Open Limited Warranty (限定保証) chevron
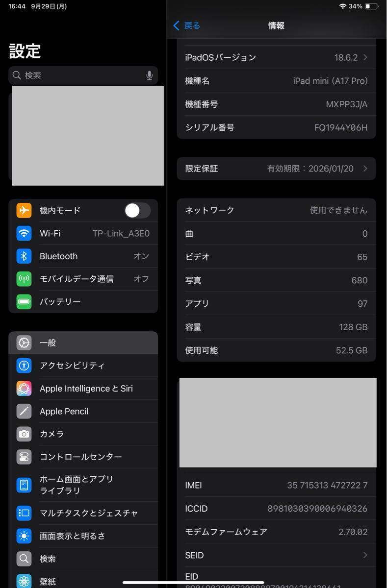Screen dimensions: 387x588 [365, 169]
